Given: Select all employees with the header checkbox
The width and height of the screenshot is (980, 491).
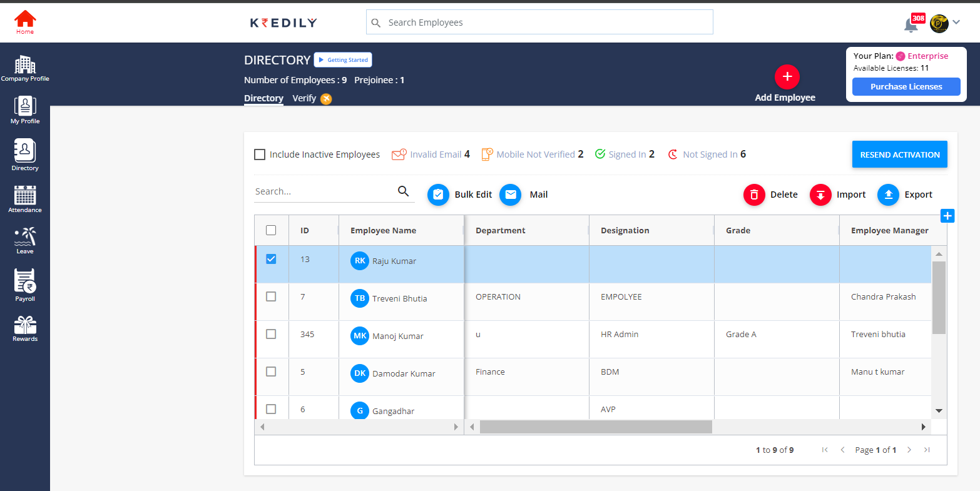Looking at the screenshot, I should pyautogui.click(x=271, y=230).
